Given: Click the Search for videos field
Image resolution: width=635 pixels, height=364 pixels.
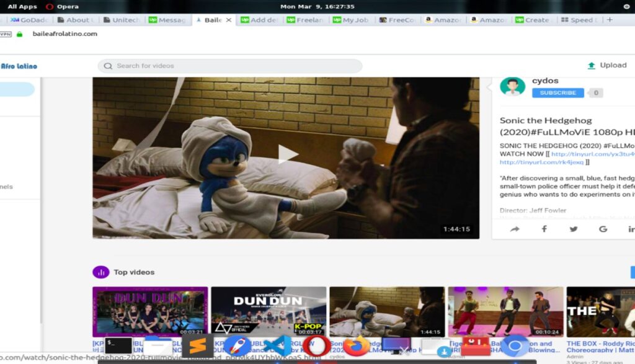Looking at the screenshot, I should (x=229, y=66).
